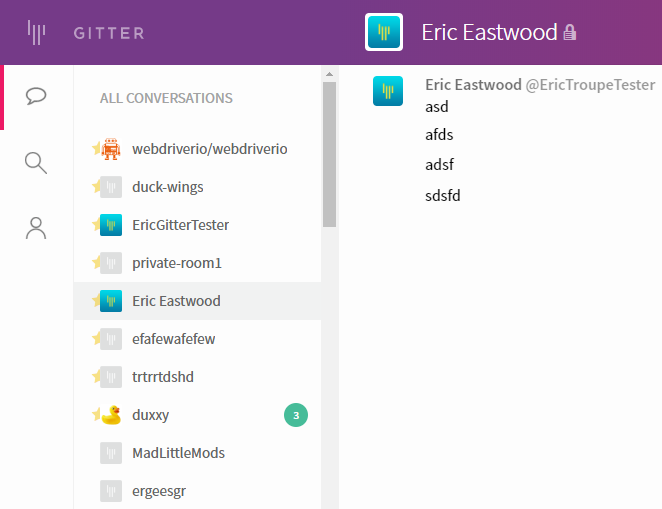Click the message 'asd'
Screen dimensions: 662x509
click(437, 107)
